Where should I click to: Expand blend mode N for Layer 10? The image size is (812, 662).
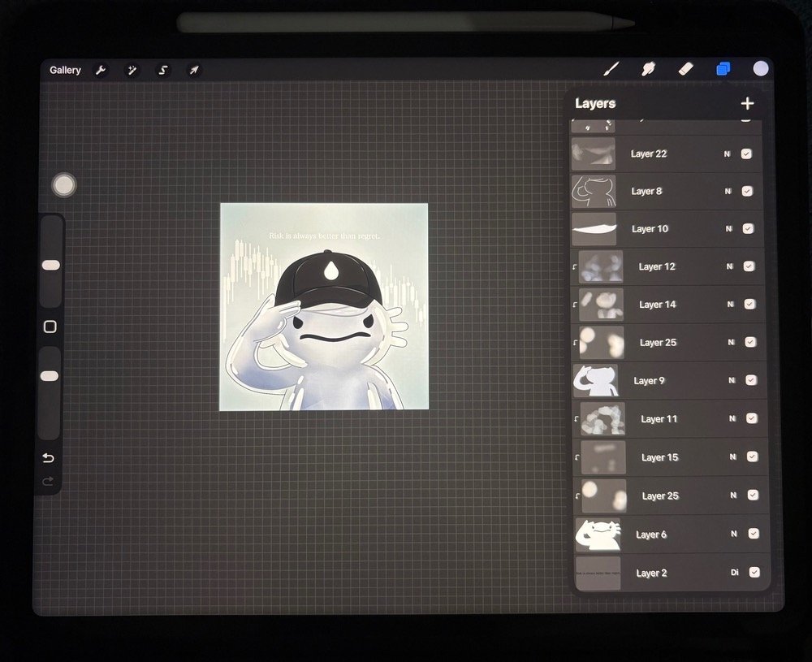(729, 228)
